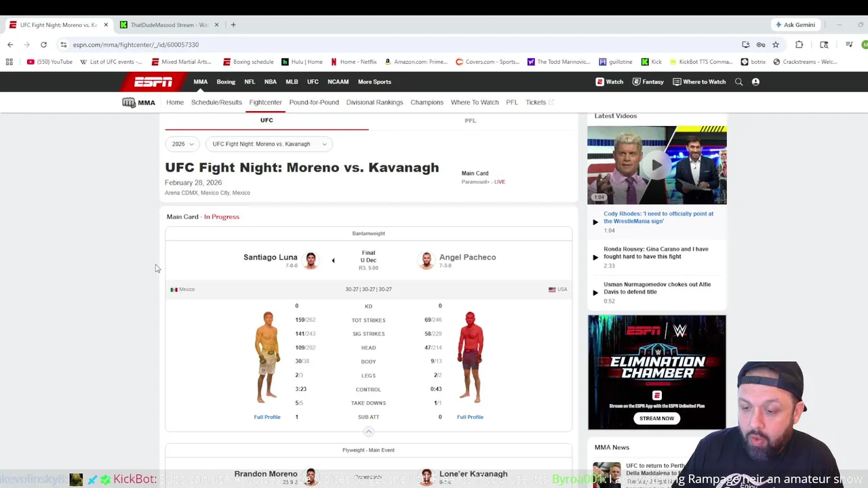Open the UFC Fight Night event dropdown
Viewport: 868px width, 488px height.
point(269,144)
